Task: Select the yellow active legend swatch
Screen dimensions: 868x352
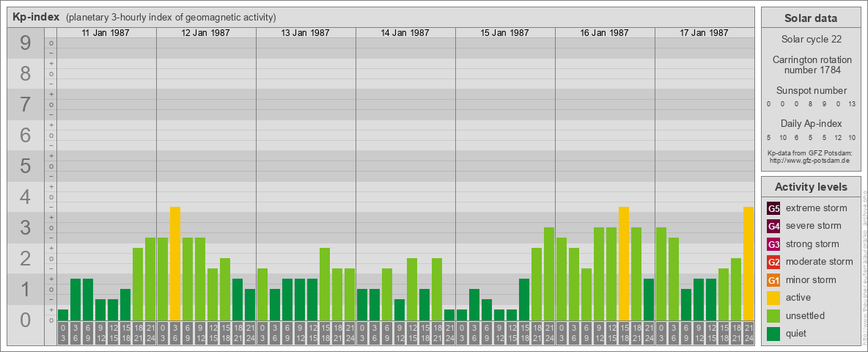Action: pyautogui.click(x=773, y=298)
